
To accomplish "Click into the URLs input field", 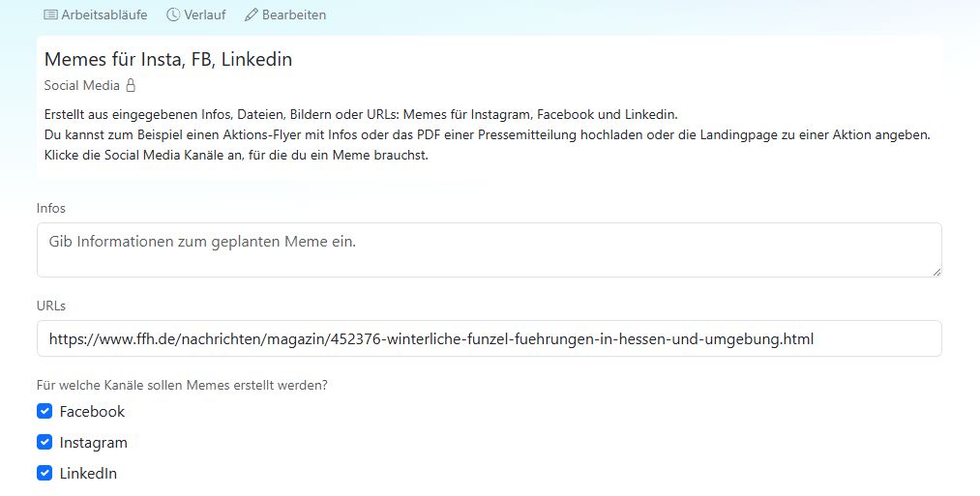I will click(x=489, y=338).
